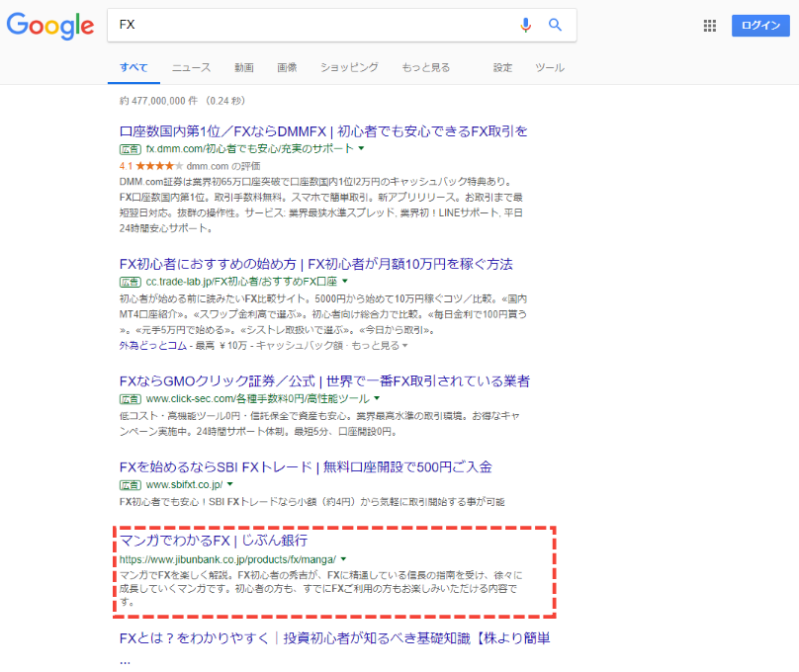Click 広告 badge of www.click-sec.com

[130, 399]
